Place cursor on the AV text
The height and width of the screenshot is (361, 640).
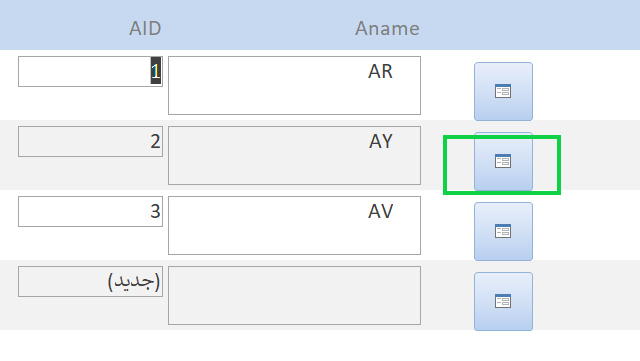tap(381, 212)
